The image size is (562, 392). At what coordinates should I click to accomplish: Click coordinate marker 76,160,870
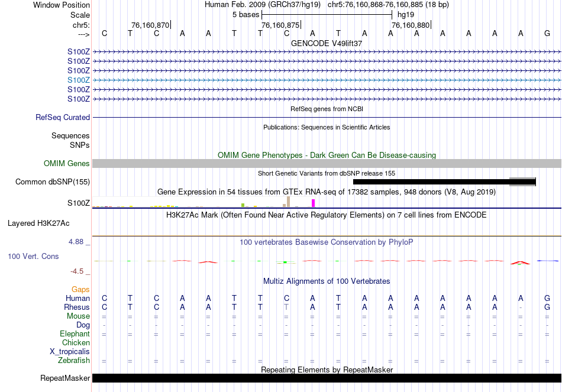point(150,25)
